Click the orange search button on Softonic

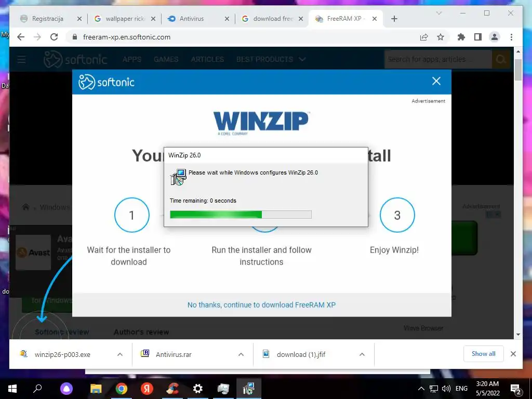[x=501, y=59]
